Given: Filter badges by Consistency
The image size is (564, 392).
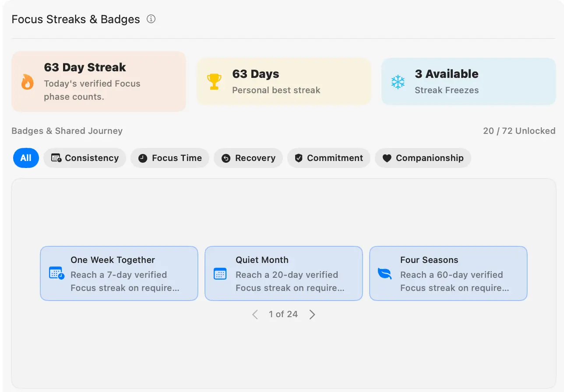Looking at the screenshot, I should pyautogui.click(x=85, y=158).
